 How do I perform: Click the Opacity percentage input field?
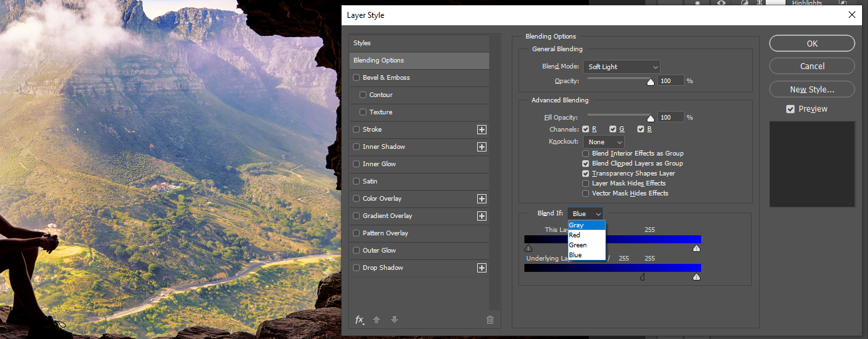click(x=670, y=80)
